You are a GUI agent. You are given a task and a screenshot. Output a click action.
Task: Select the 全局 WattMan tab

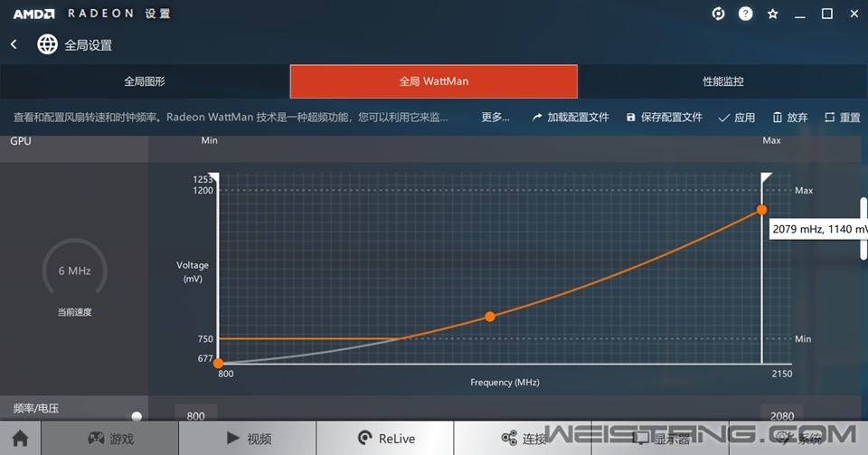[433, 81]
